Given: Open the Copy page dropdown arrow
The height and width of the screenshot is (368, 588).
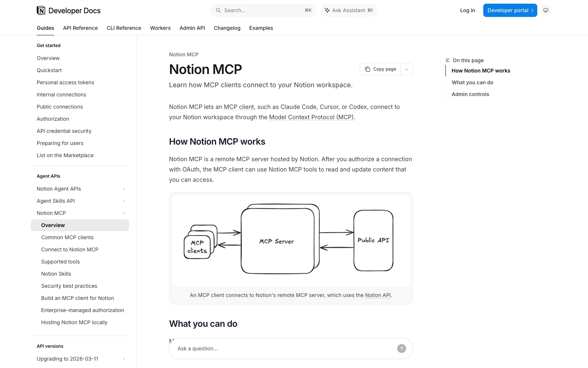Looking at the screenshot, I should pyautogui.click(x=407, y=69).
